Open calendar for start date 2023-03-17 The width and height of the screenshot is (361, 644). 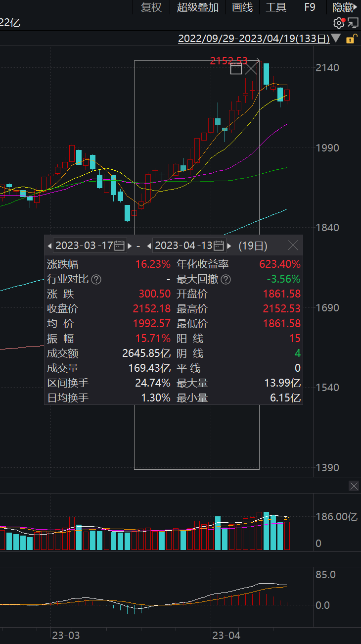tap(119, 245)
